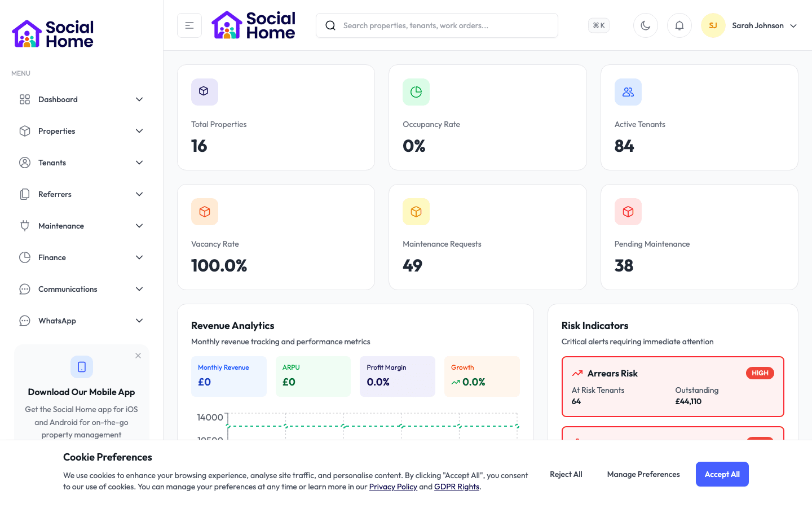Click the Accept All cookies button
Screen dimensions: 812x508
pyautogui.click(x=722, y=474)
